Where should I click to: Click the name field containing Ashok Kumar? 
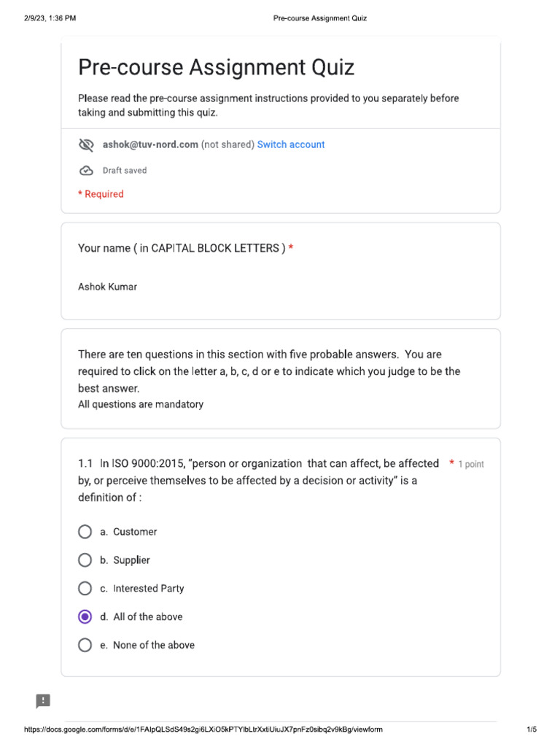(x=281, y=287)
